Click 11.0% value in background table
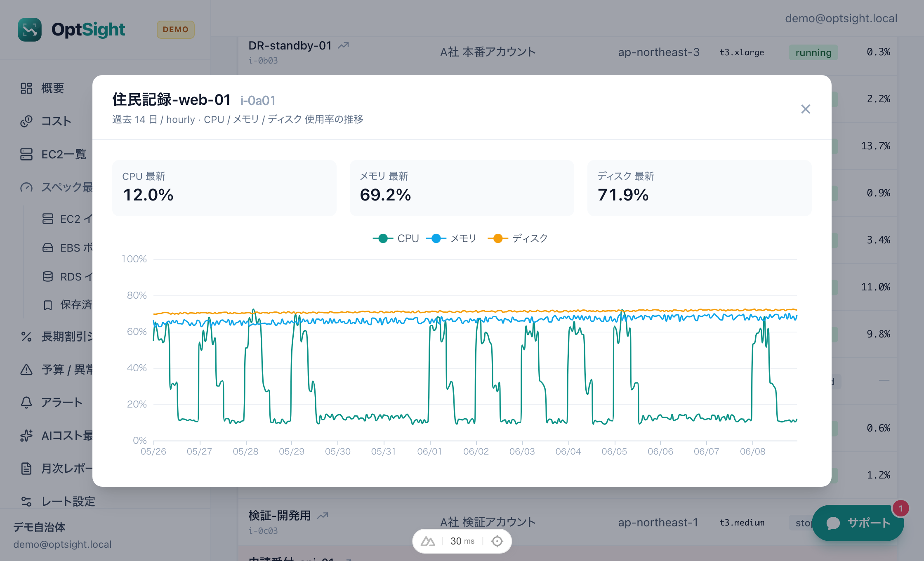The width and height of the screenshot is (924, 561). point(875,287)
